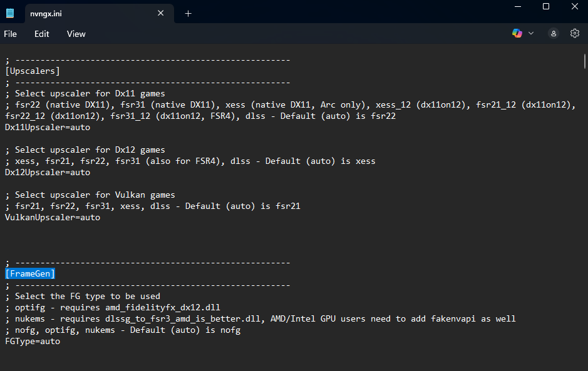This screenshot has height=371, width=588.
Task: Open the View menu
Action: click(76, 34)
